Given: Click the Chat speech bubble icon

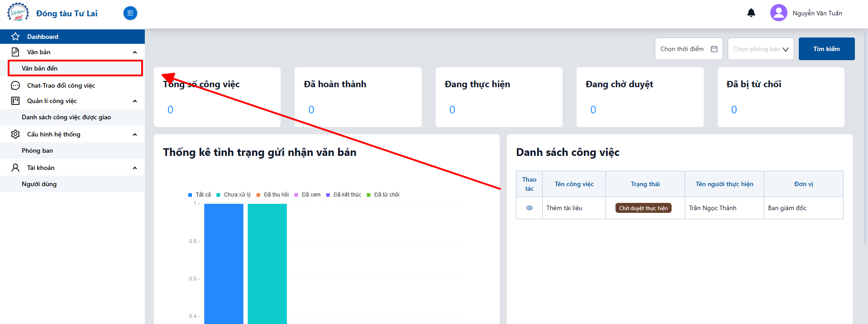Looking at the screenshot, I should (15, 85).
